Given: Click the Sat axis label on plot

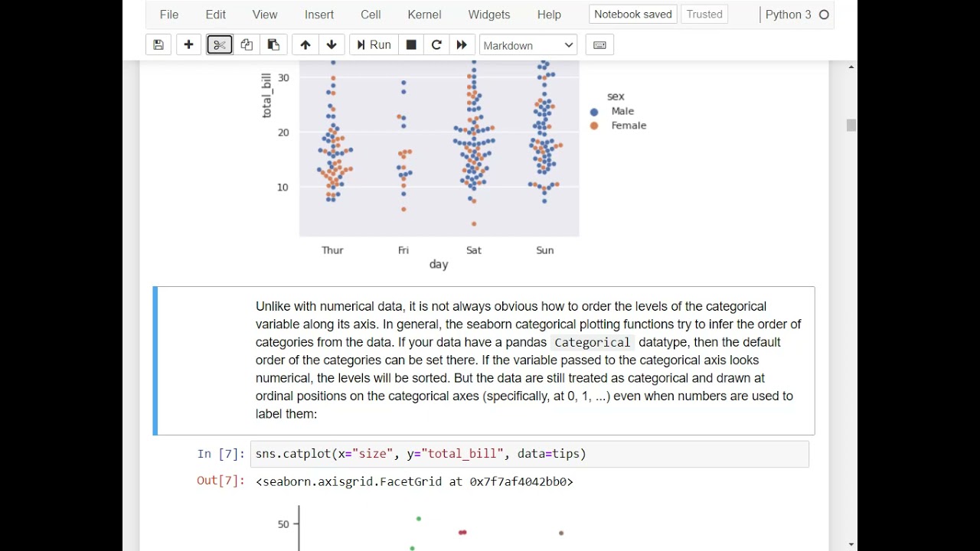Looking at the screenshot, I should [x=474, y=250].
